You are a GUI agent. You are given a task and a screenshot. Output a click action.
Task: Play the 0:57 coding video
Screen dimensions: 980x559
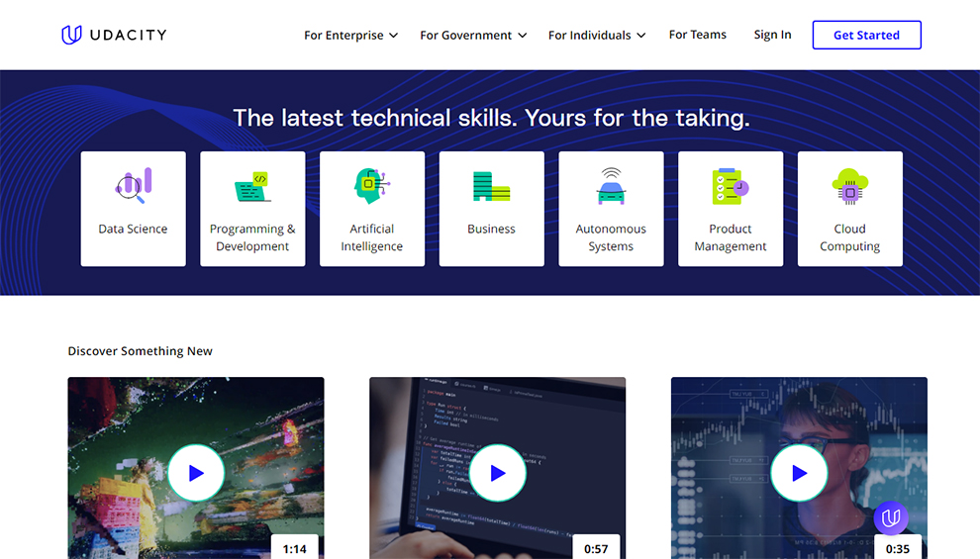click(x=498, y=473)
